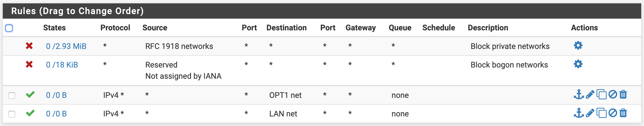
Task: Toggle the select-all checkbox in header
Action: click(x=9, y=28)
